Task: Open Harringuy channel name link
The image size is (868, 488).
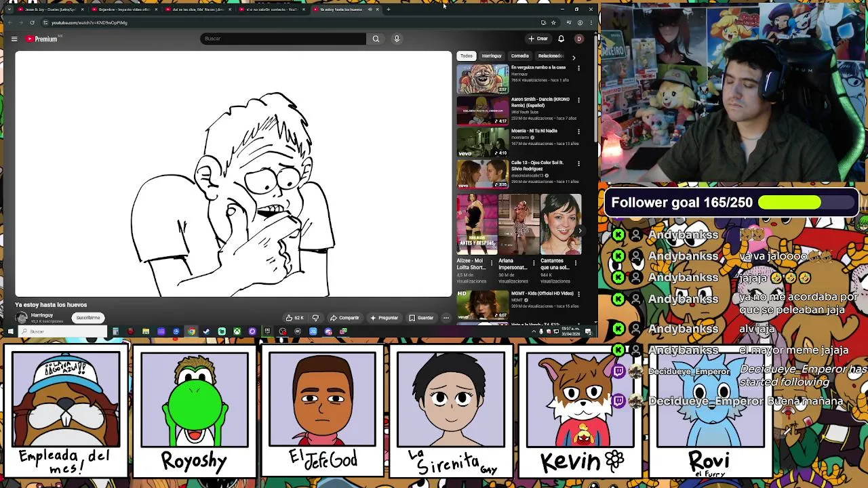Action: pos(42,315)
